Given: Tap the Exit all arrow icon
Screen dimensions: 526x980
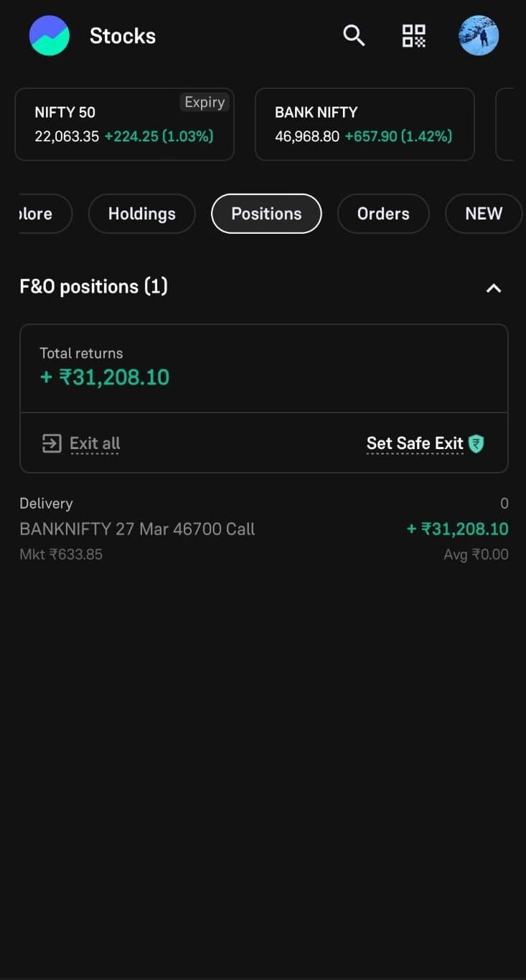Looking at the screenshot, I should pos(52,443).
